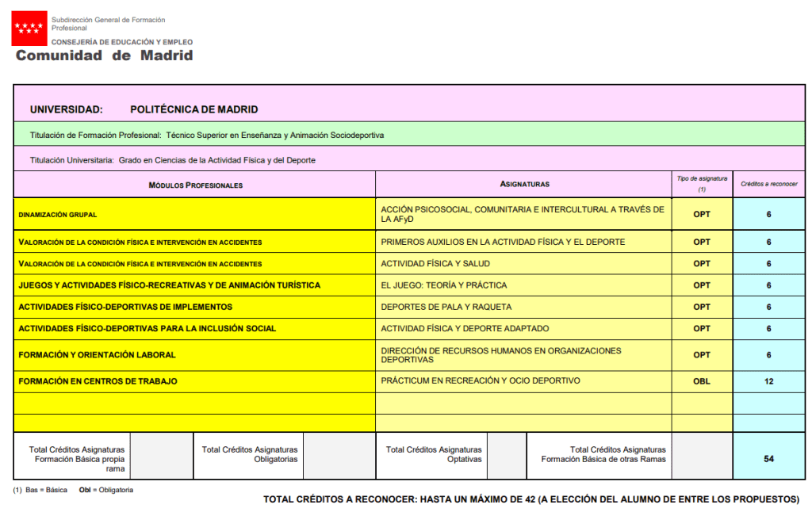Click the 'Créditos a reconocer' header

[x=769, y=184]
